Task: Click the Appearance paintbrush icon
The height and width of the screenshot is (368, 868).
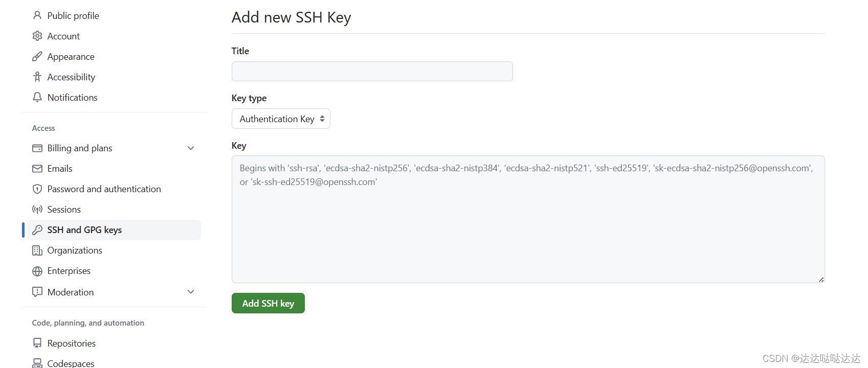Action: (x=37, y=56)
